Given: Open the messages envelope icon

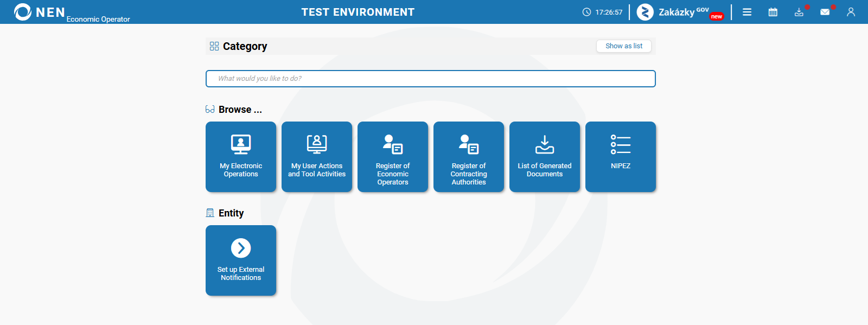Looking at the screenshot, I should (x=825, y=12).
